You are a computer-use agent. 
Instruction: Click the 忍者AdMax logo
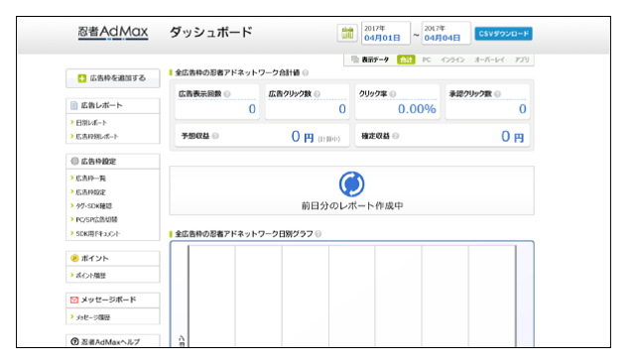tap(113, 33)
